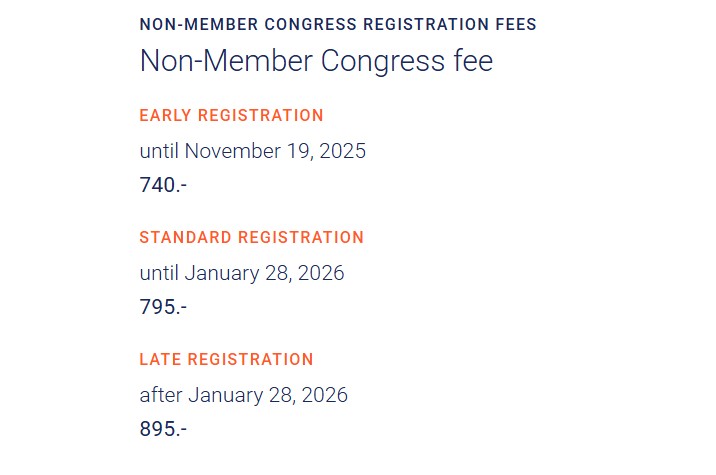Click the 'NON-MEMBER CONGRESS REGISTRATION FEES' overline heading

click(337, 24)
